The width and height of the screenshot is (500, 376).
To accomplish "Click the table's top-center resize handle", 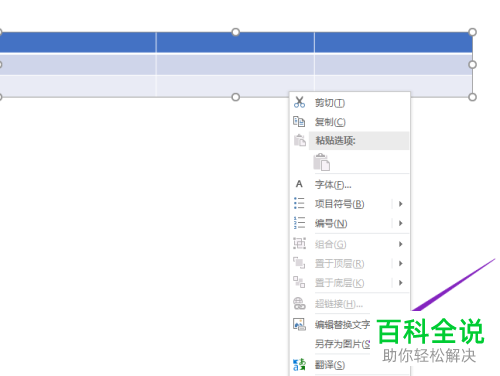I will 236,32.
